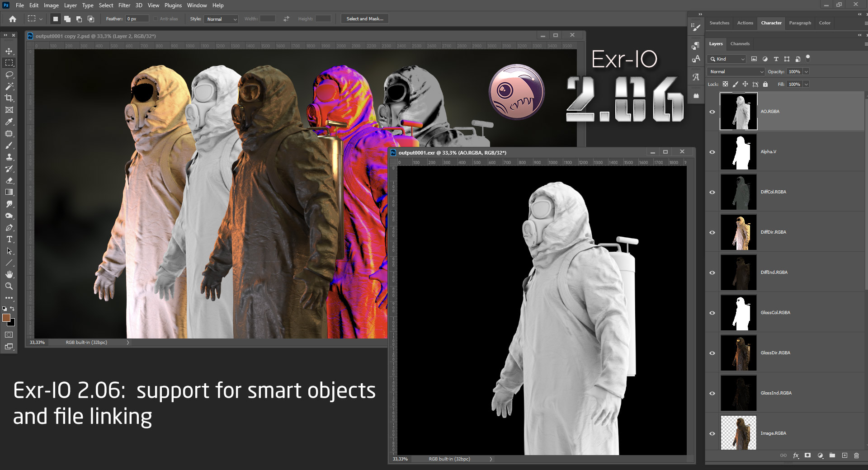Select the Gradient tool
Image resolution: width=868 pixels, height=470 pixels.
(x=9, y=192)
